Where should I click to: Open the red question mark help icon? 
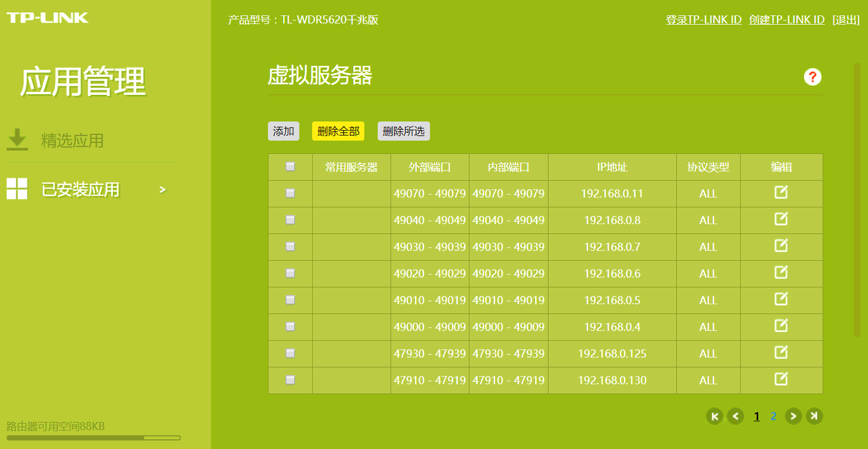coord(813,77)
